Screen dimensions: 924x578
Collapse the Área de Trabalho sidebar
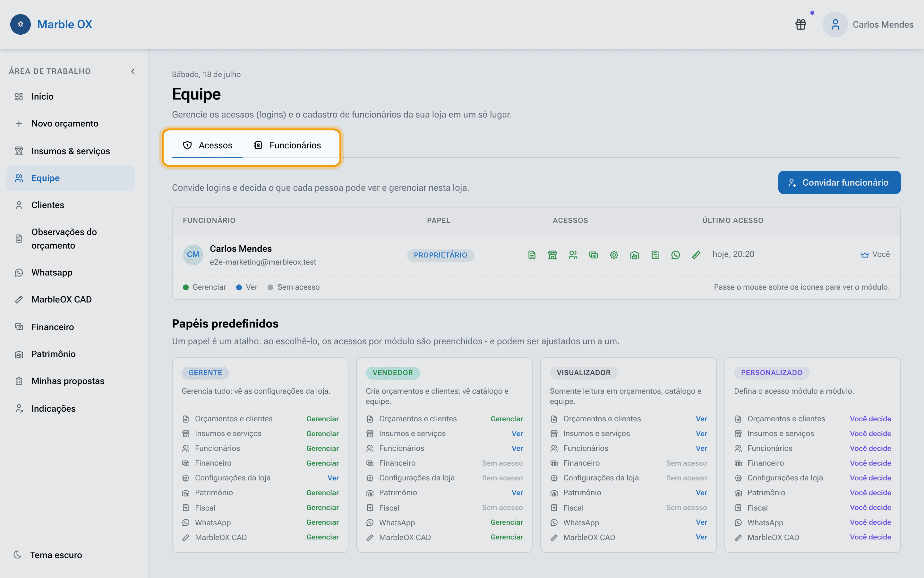[133, 71]
